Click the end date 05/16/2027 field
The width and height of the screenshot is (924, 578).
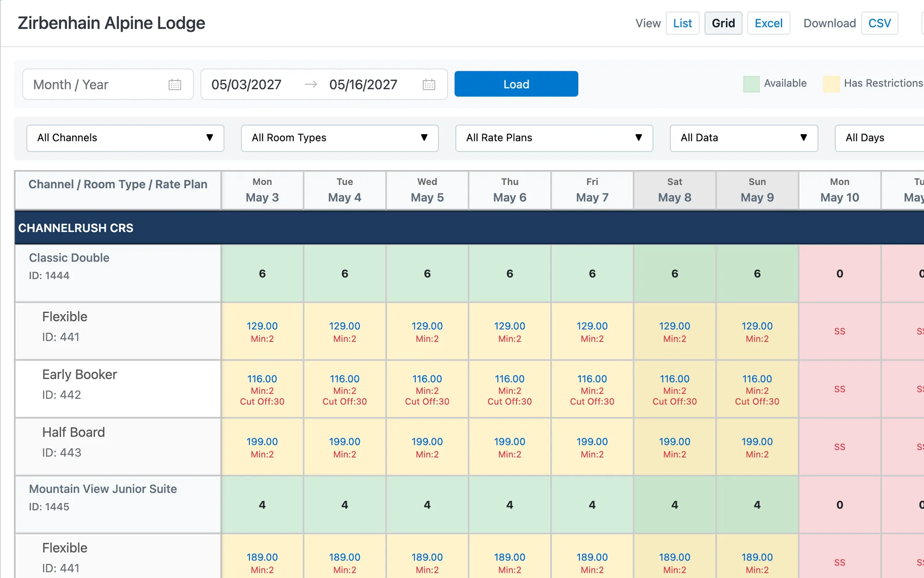tap(363, 85)
